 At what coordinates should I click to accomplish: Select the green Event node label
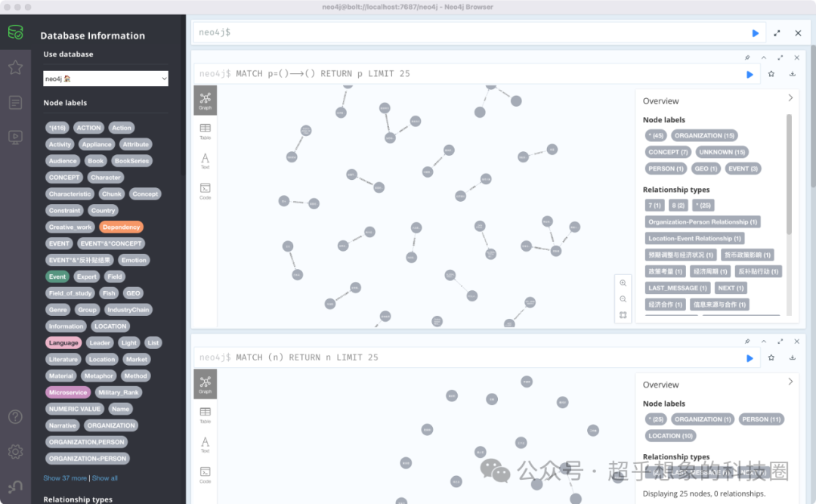click(57, 277)
